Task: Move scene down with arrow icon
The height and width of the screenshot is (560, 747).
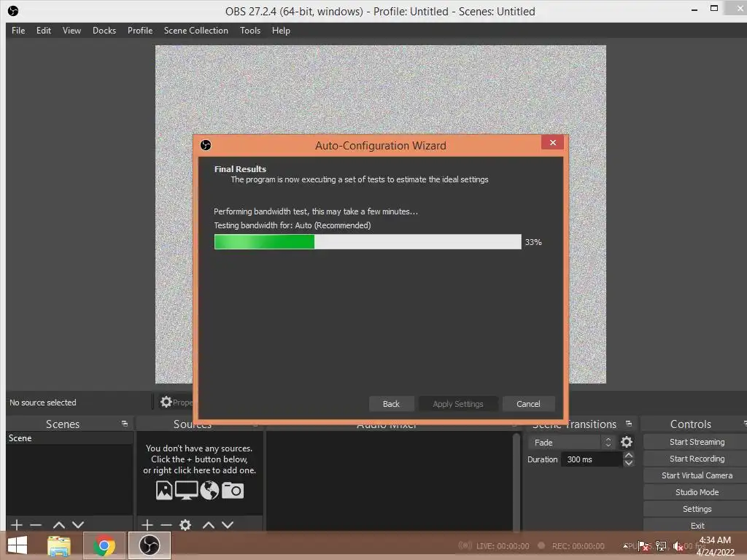Action: pyautogui.click(x=78, y=525)
